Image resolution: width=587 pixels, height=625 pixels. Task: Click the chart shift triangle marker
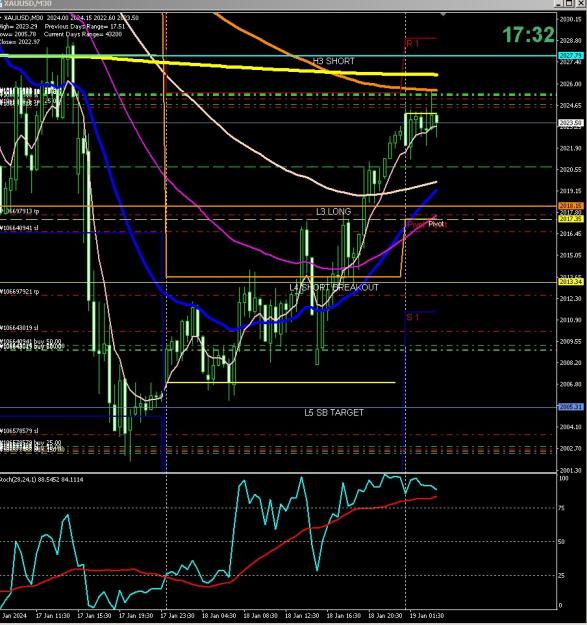(443, 14)
